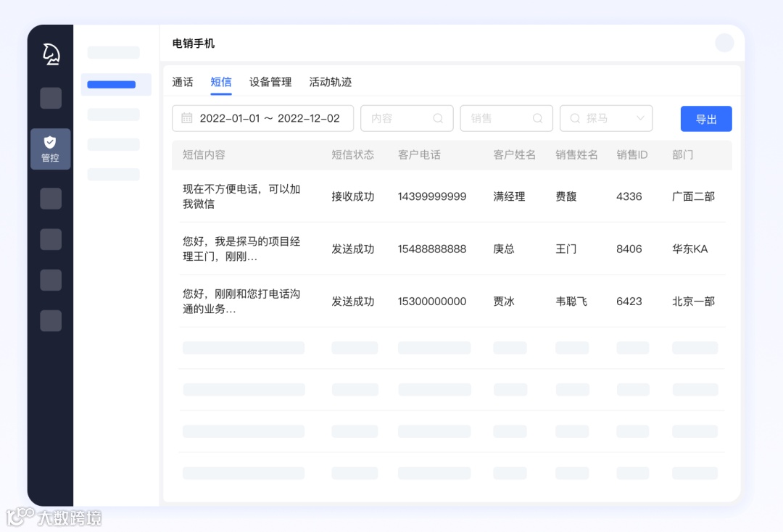
Task: Select the sidebar icon above the 管控 shield
Action: tap(50, 98)
